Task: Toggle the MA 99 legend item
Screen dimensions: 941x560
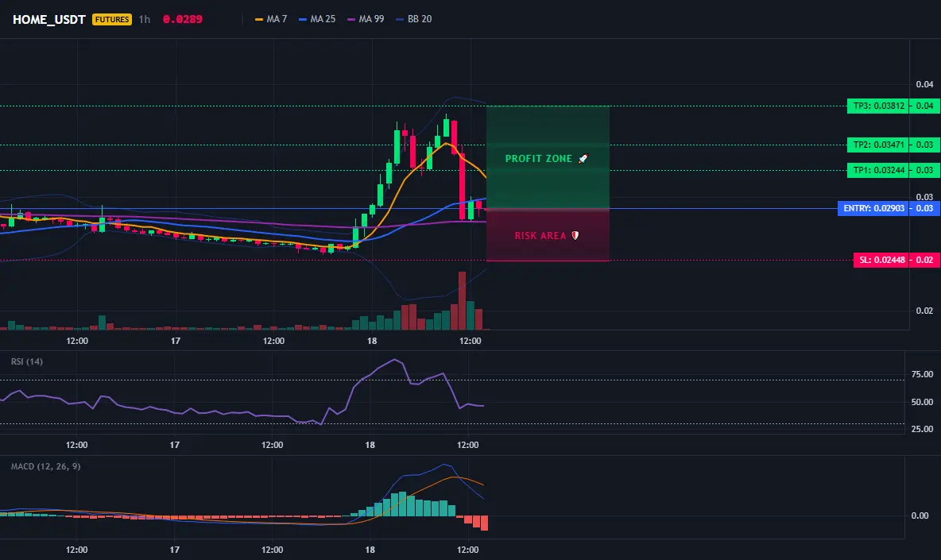Action: pos(366,19)
